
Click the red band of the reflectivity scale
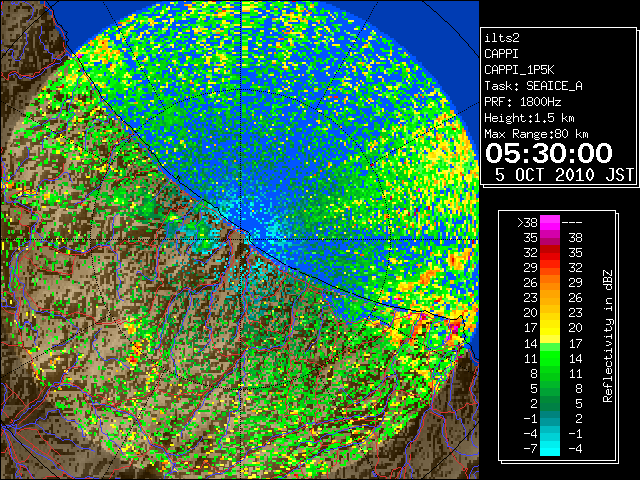pyautogui.click(x=550, y=253)
